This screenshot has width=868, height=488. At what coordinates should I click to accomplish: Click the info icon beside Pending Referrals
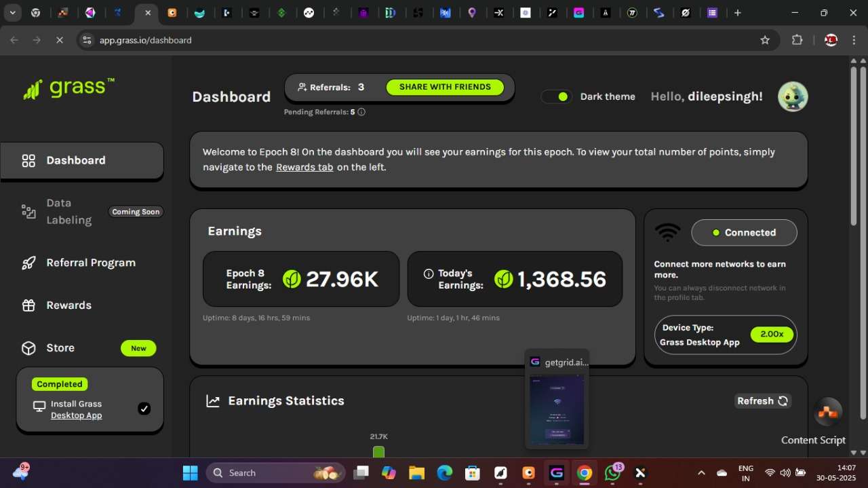[361, 112]
